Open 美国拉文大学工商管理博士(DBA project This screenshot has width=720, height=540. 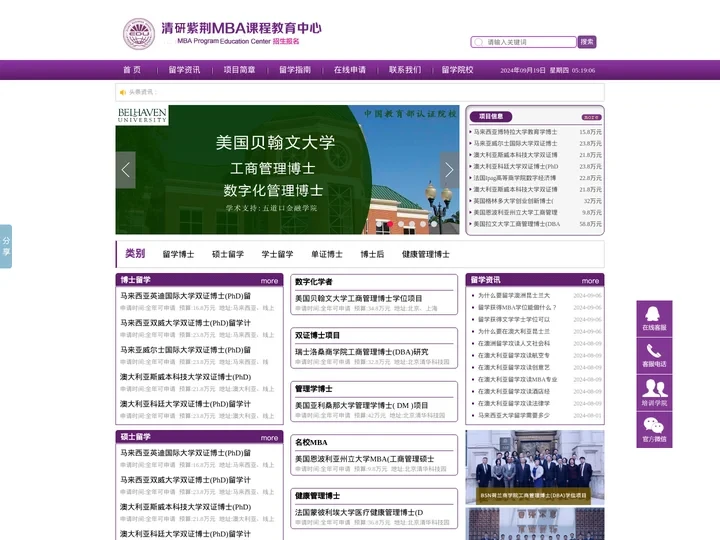point(517,224)
